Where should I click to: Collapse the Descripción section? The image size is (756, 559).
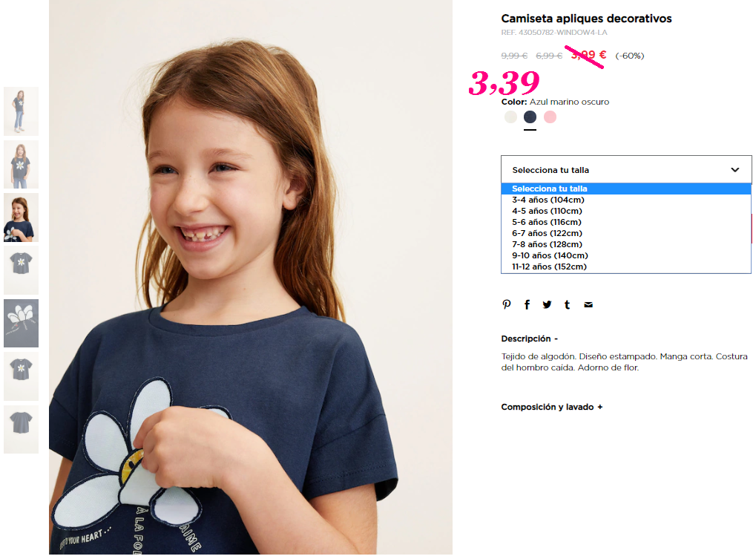[530, 339]
